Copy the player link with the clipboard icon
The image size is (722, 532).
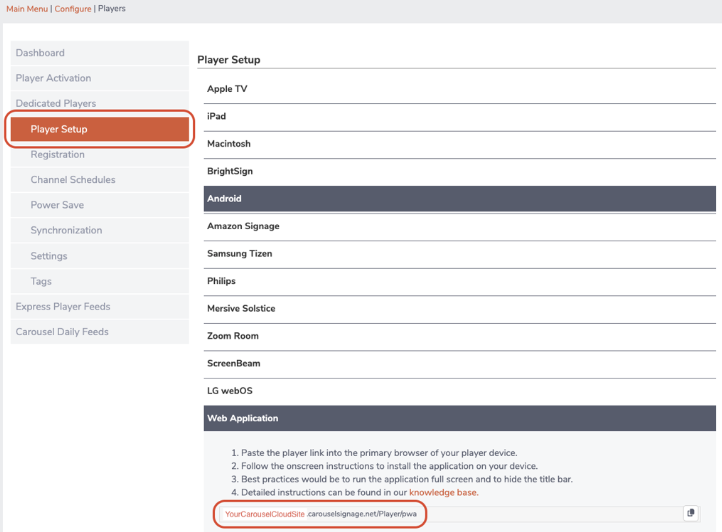(690, 513)
